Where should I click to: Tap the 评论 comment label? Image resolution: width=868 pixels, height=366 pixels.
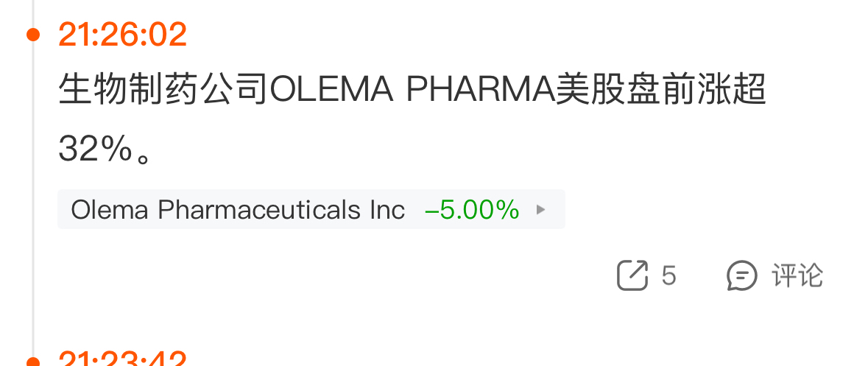797,275
